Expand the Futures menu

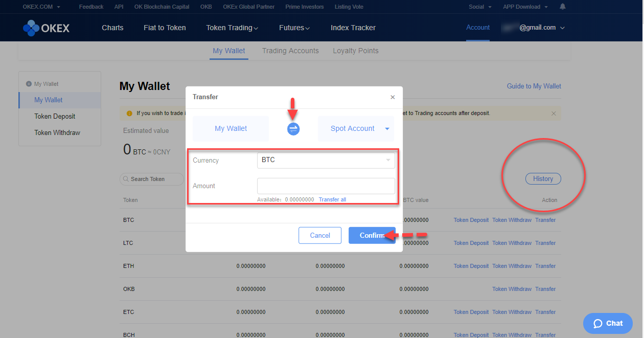pos(294,28)
